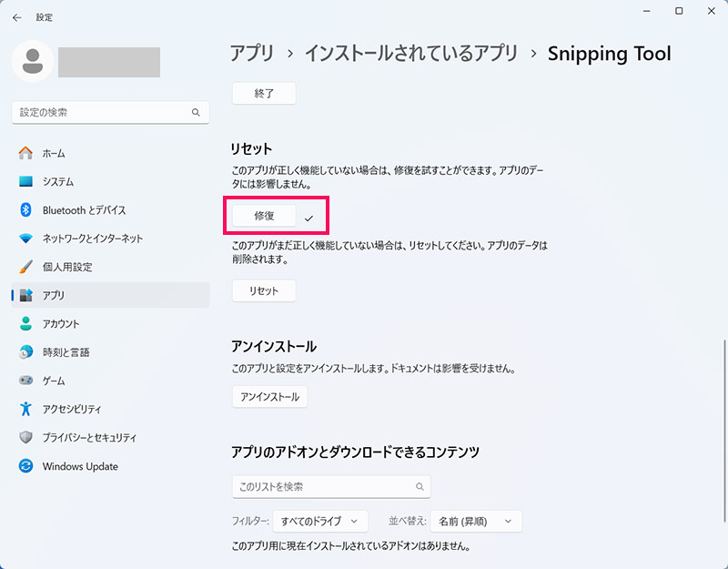Click the アプリ sidebar icon
The width and height of the screenshot is (728, 569).
(26, 295)
